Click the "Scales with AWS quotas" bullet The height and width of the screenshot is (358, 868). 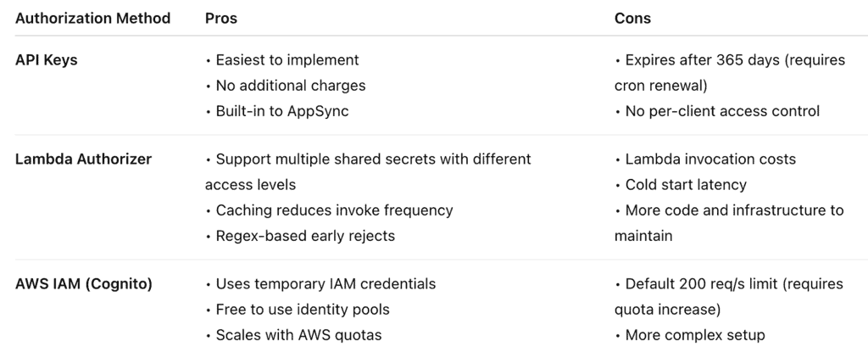pos(298,334)
